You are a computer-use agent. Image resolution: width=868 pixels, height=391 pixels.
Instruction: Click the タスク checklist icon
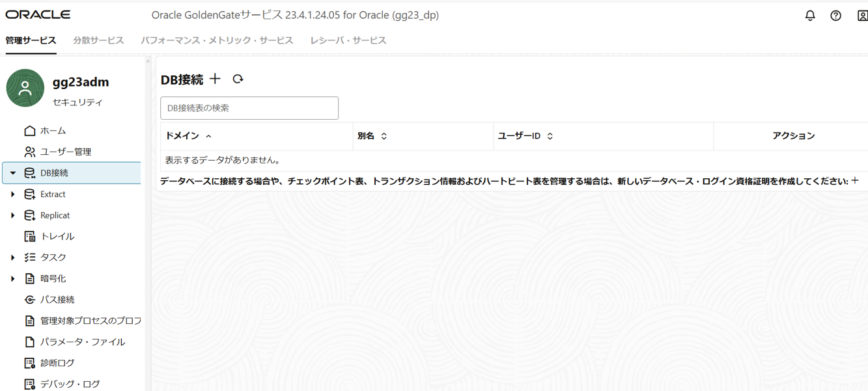29,258
